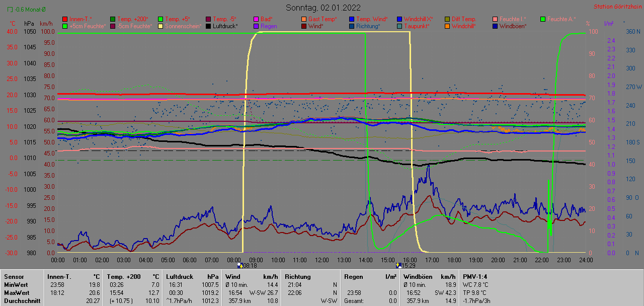This screenshot has height=306, width=644.
Task: Click the Regen violet legend swatch
Action: (x=256, y=26)
